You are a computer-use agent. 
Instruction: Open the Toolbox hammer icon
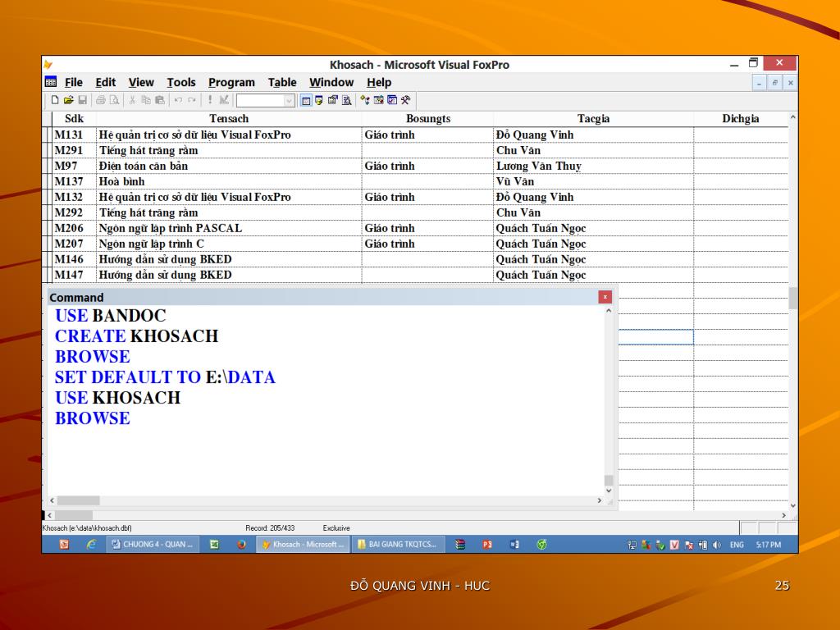(405, 100)
